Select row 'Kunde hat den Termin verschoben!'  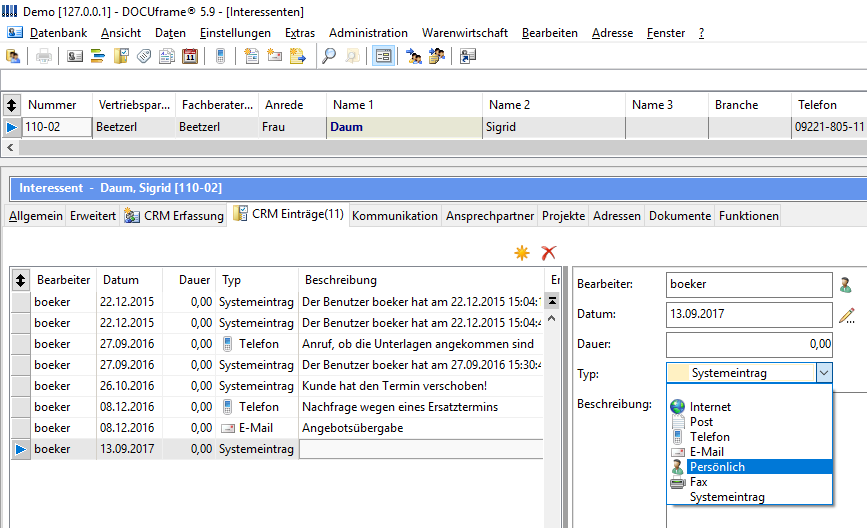278,386
